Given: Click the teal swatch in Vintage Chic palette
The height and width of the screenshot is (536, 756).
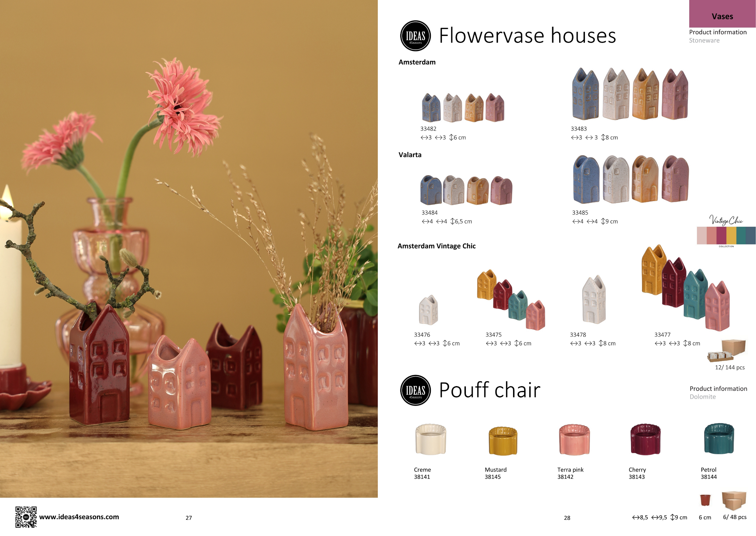Looking at the screenshot, I should [741, 235].
